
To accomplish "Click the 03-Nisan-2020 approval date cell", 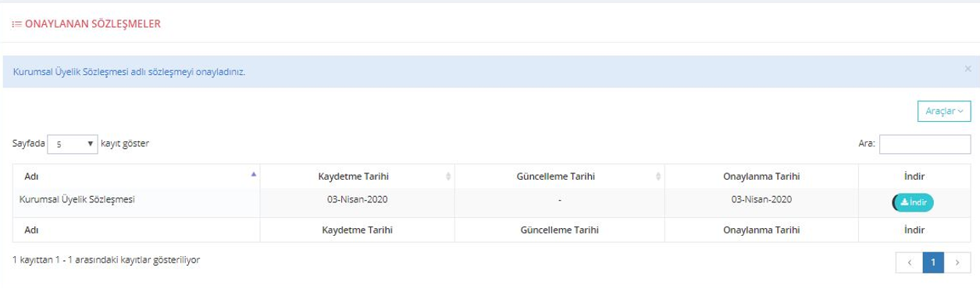I will pyautogui.click(x=761, y=200).
